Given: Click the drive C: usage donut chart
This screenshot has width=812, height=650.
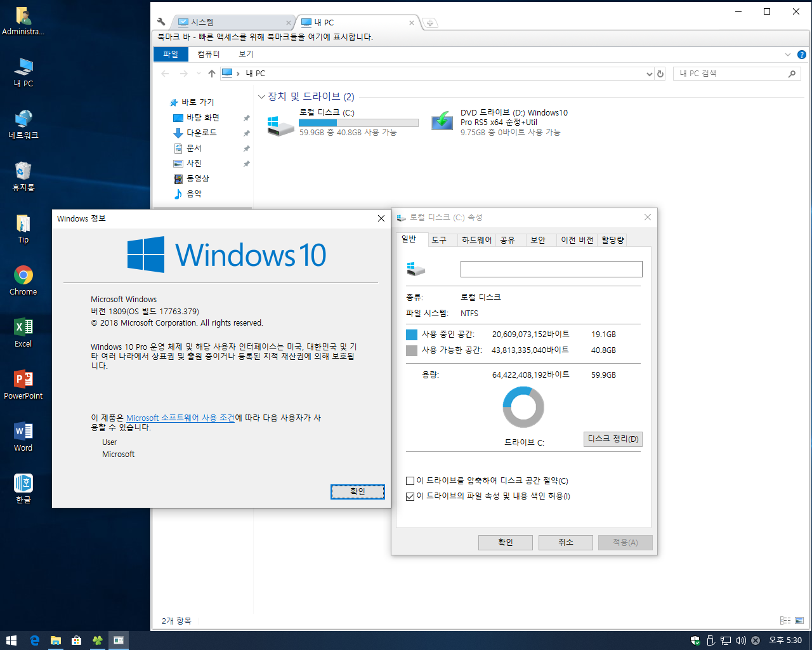Looking at the screenshot, I should coord(523,408).
